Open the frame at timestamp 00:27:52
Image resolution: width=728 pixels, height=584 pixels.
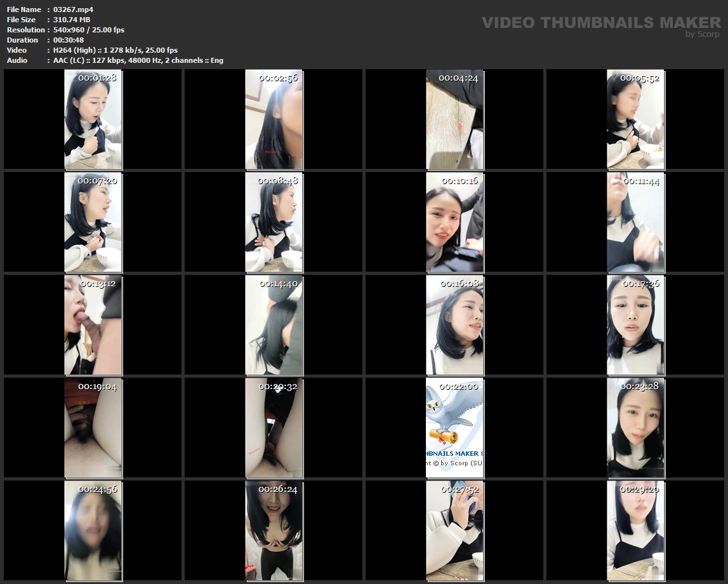click(x=454, y=531)
